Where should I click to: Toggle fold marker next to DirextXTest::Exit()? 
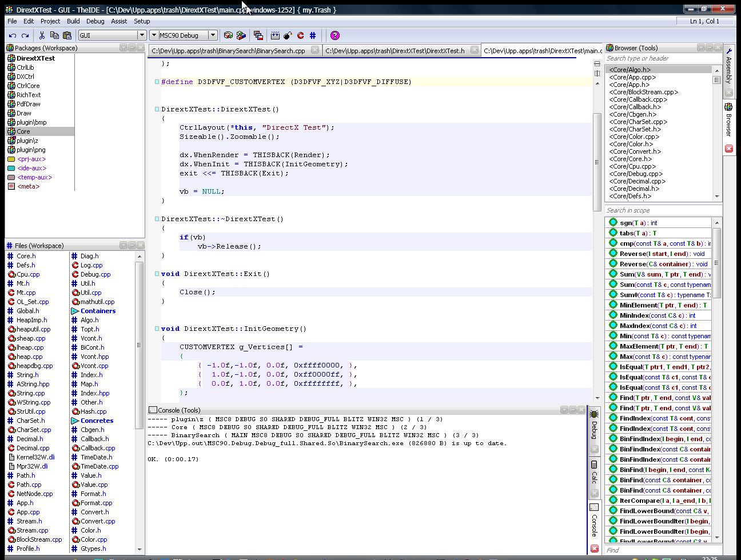point(157,274)
